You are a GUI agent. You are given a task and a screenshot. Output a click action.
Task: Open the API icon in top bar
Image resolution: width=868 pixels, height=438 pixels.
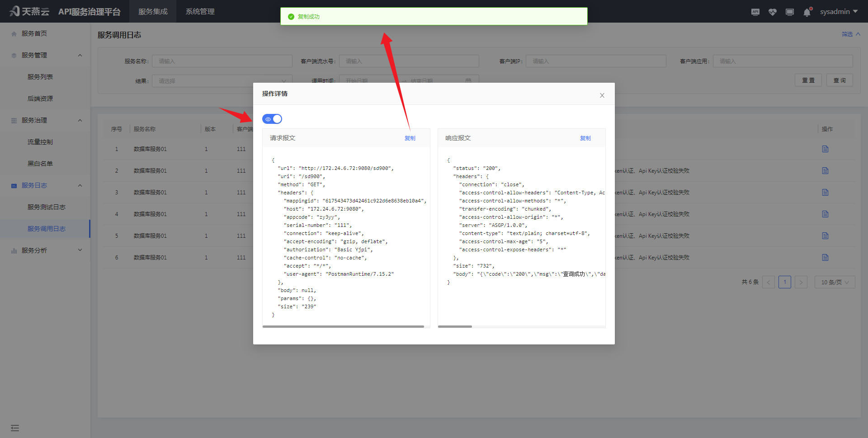click(x=755, y=12)
